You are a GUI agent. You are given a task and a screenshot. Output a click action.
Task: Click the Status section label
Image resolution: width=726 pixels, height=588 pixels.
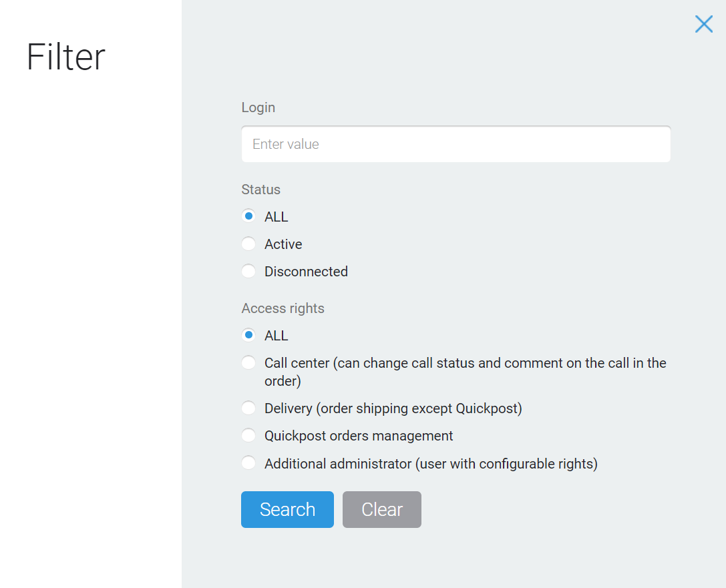[260, 190]
